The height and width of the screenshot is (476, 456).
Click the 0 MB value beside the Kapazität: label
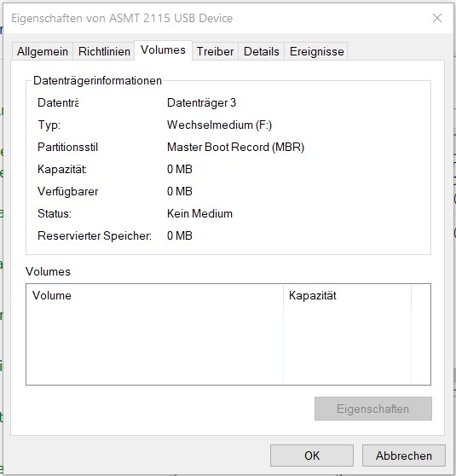pos(180,170)
